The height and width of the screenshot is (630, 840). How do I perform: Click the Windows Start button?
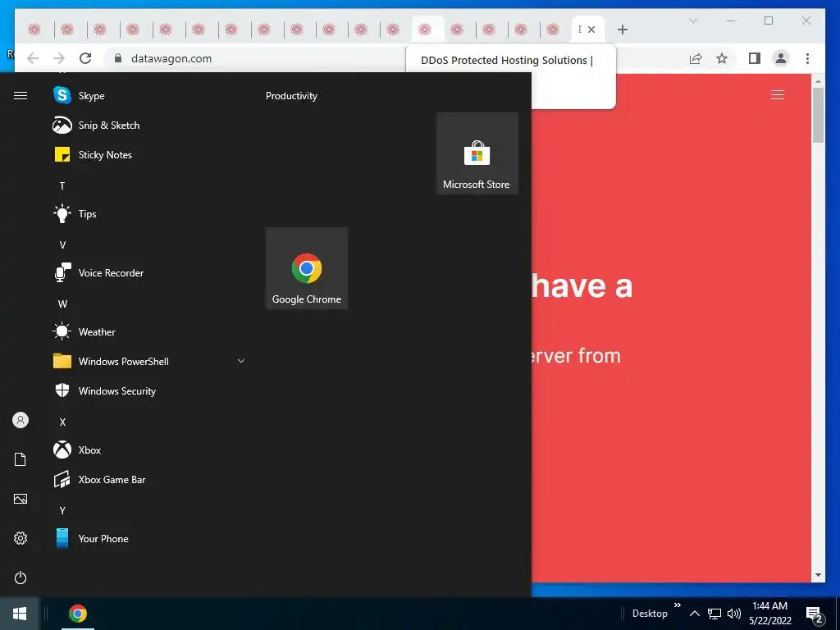[x=20, y=614]
